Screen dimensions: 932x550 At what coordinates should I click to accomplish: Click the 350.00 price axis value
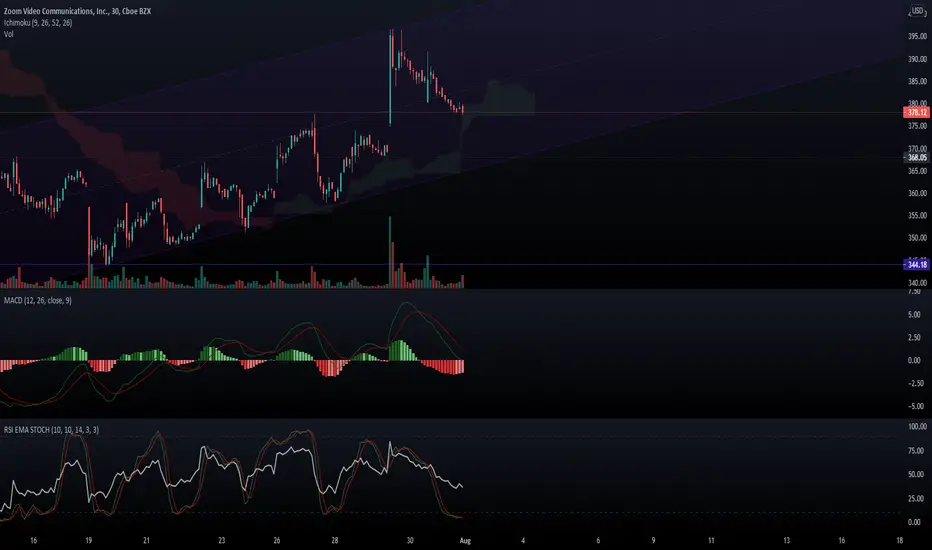click(917, 237)
